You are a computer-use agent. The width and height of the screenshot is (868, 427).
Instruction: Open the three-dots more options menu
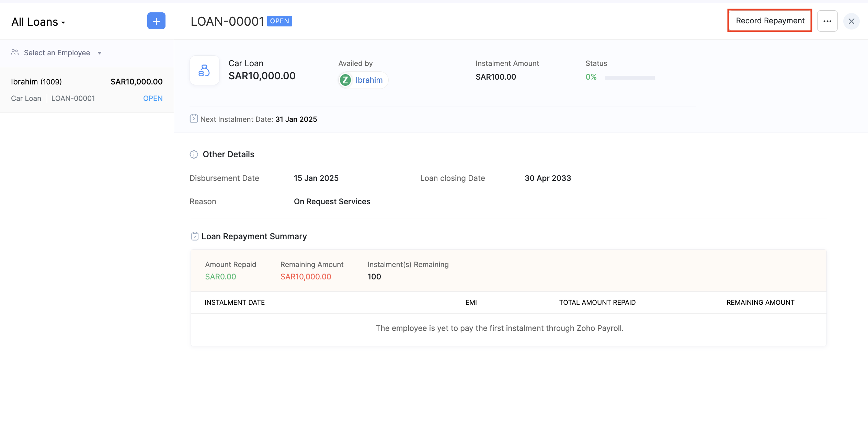[x=827, y=21]
